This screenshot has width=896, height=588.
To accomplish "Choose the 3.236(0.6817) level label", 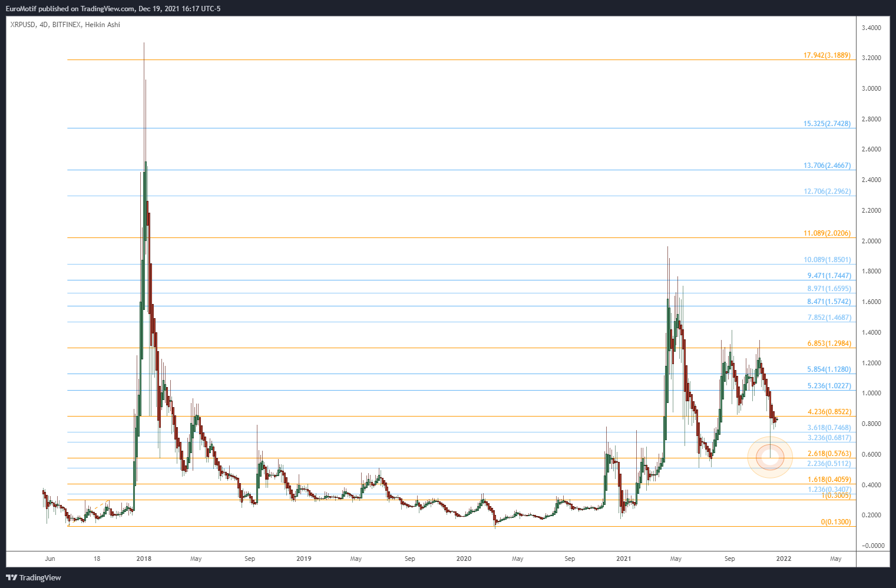I will 829,438.
